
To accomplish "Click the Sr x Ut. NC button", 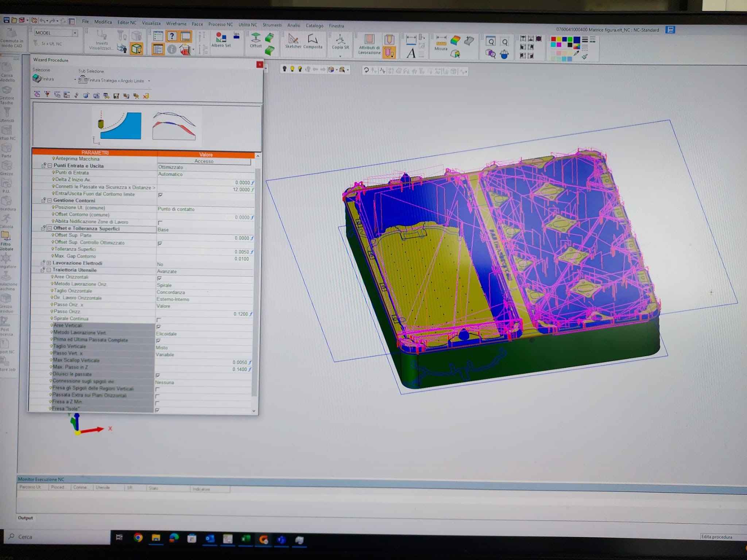I will click(x=48, y=44).
